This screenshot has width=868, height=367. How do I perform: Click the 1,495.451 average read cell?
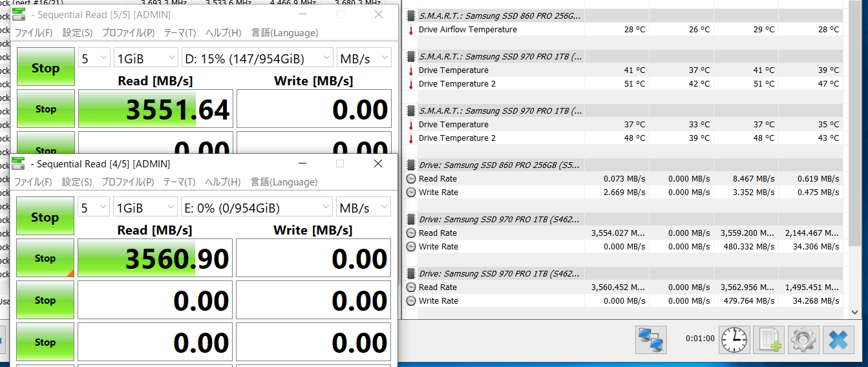(x=812, y=288)
